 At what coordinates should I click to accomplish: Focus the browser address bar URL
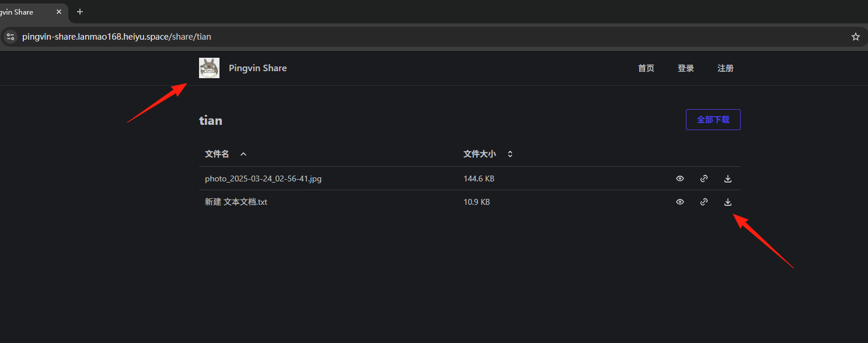[117, 37]
